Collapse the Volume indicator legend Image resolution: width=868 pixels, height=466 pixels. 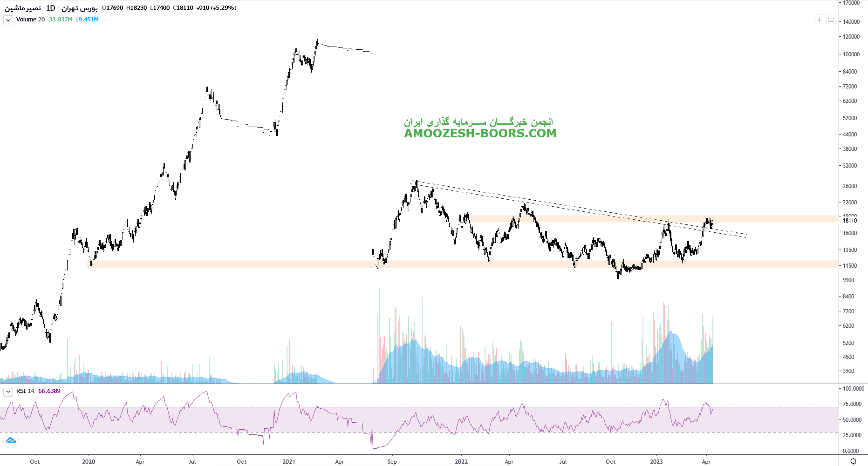pos(8,20)
